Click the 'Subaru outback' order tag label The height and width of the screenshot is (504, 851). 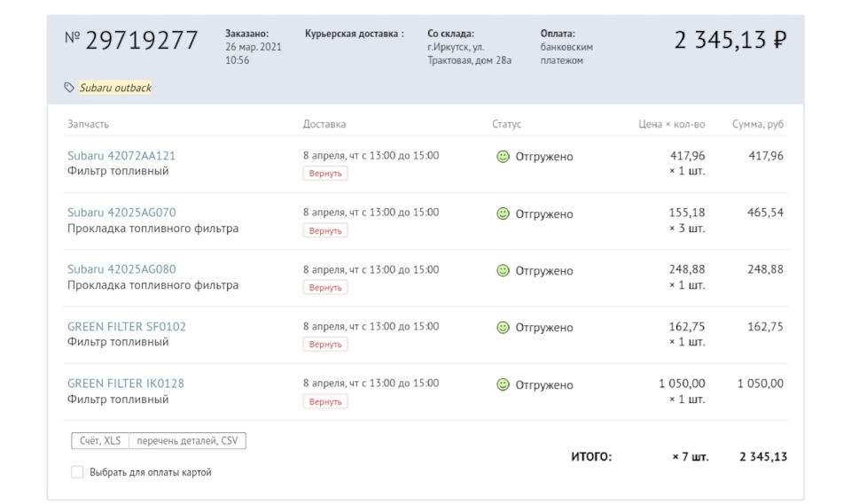click(115, 88)
